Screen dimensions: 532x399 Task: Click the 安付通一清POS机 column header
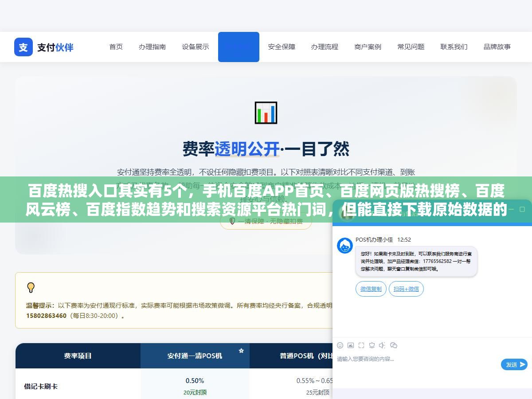tap(195, 356)
